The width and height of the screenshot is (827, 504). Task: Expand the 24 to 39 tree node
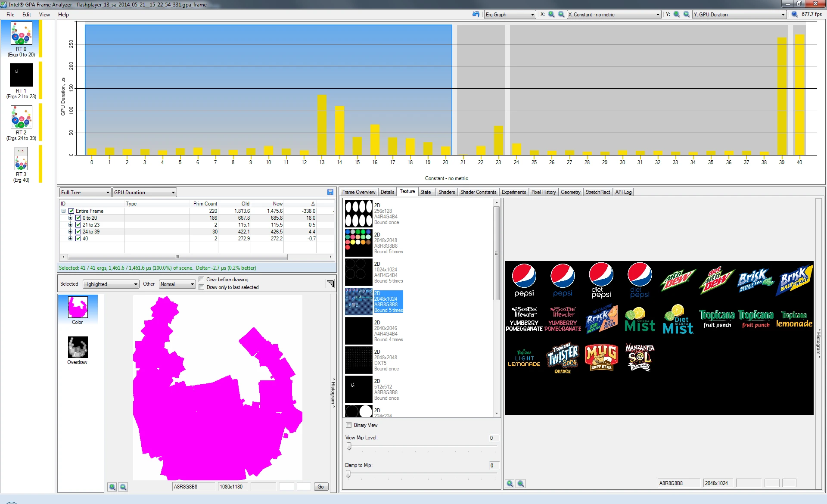(x=70, y=232)
